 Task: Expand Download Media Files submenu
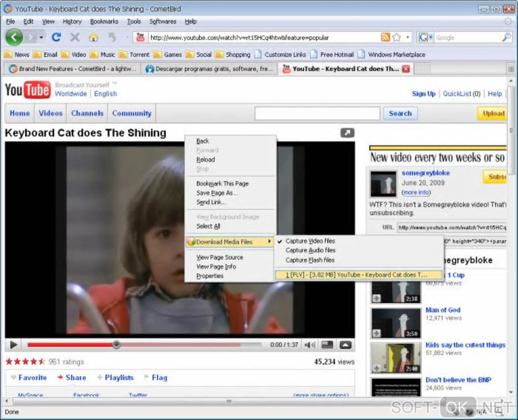point(230,242)
